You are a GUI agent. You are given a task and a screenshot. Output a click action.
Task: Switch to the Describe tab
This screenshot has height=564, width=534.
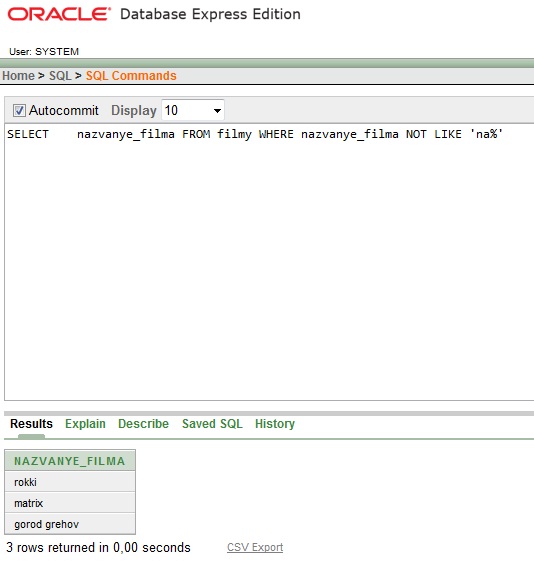click(x=143, y=424)
